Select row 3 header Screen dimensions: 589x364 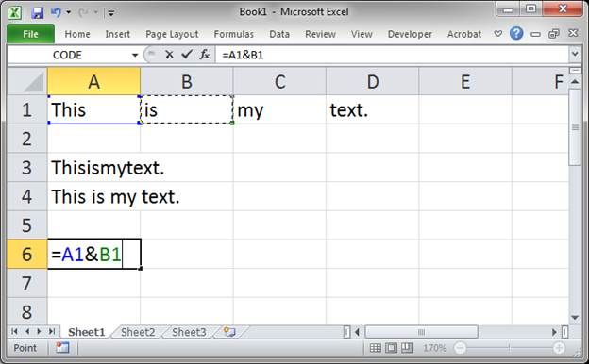tap(27, 167)
